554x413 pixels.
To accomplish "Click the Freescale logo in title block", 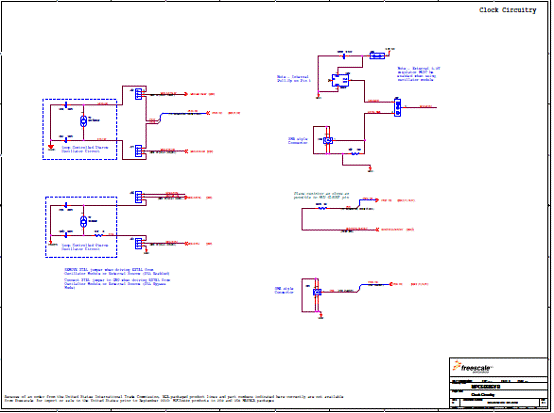I will [472, 367].
